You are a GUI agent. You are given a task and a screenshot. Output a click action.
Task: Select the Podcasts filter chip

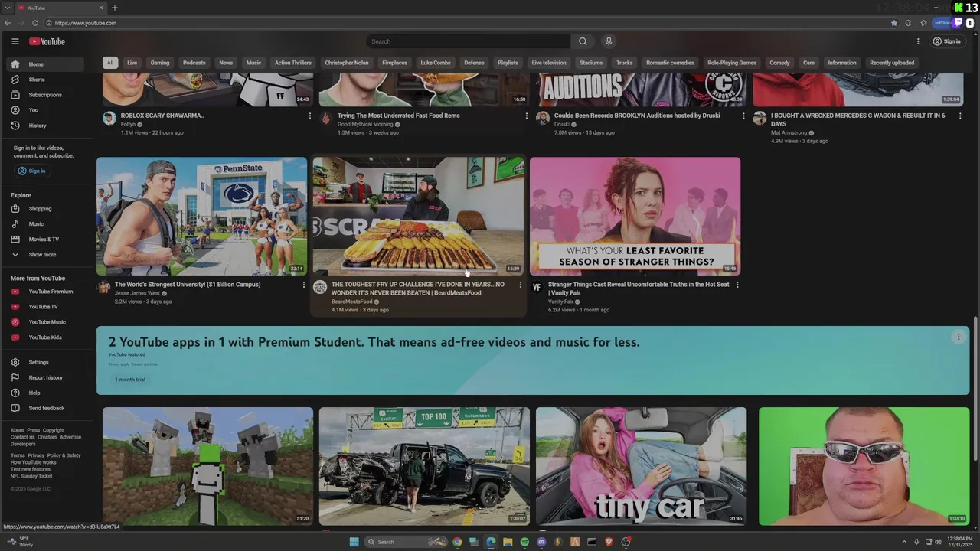click(194, 63)
